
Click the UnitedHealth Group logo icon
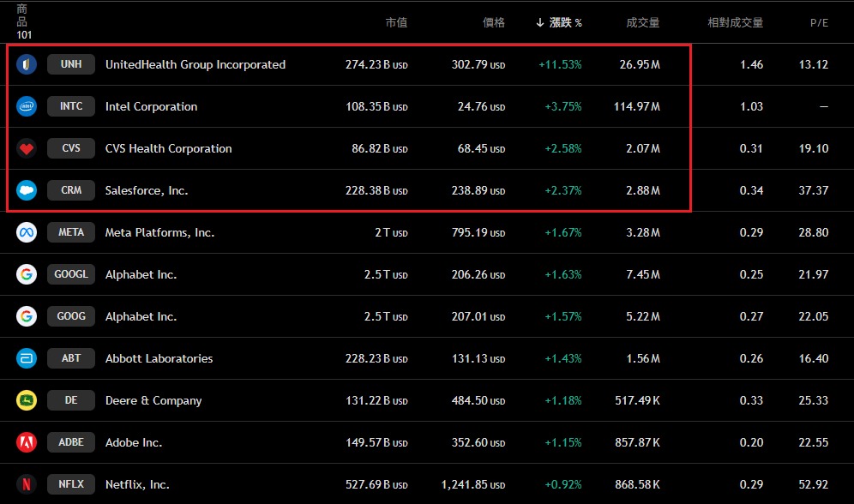coord(27,64)
